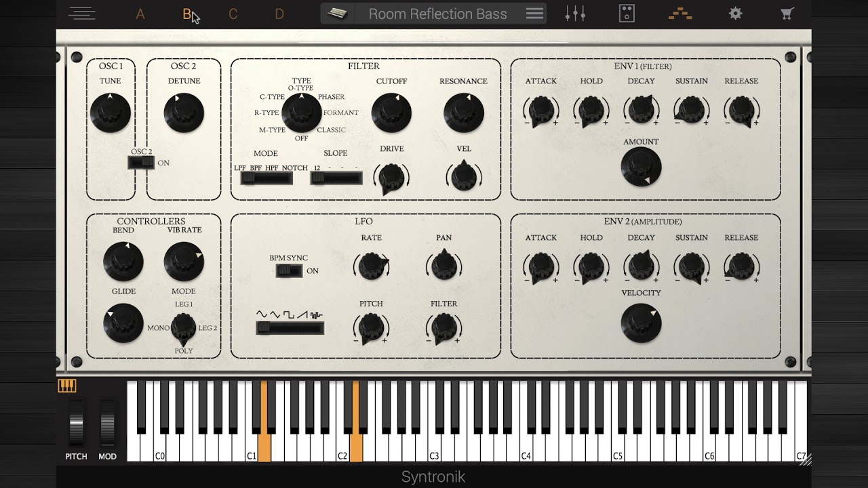Open the shop cart icon
The width and height of the screenshot is (868, 488).
click(x=787, y=14)
